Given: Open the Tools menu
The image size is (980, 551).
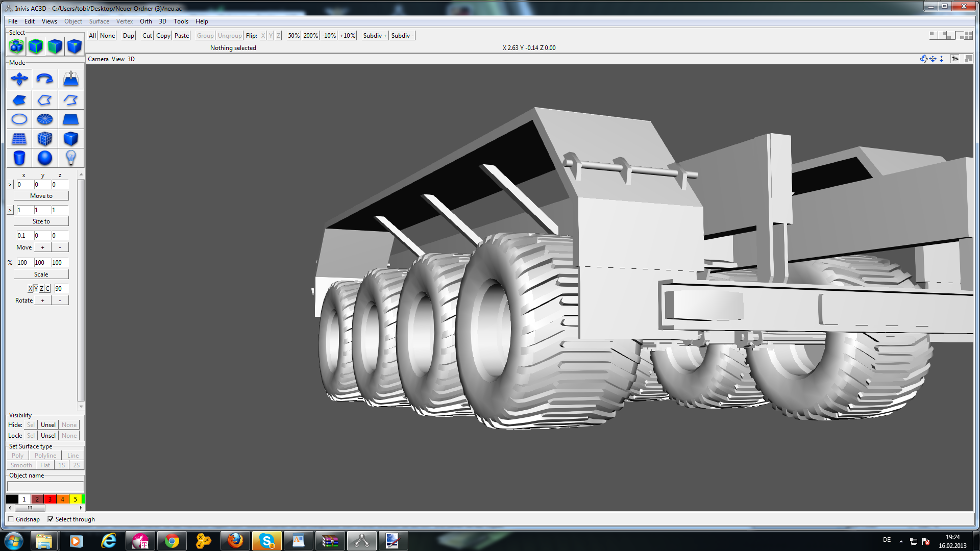Looking at the screenshot, I should 181,21.
